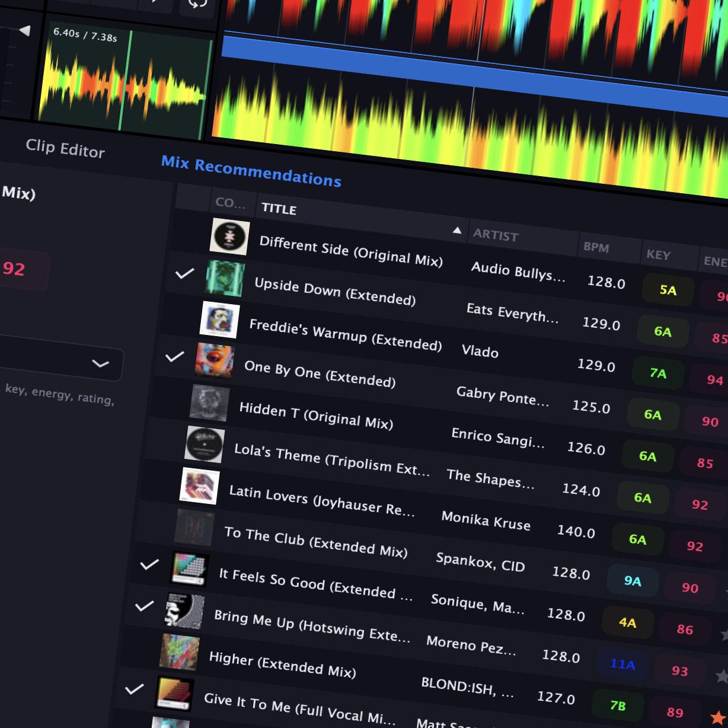Screen dimensions: 728x728
Task: Click the Hidden T album artwork
Action: tap(209, 403)
